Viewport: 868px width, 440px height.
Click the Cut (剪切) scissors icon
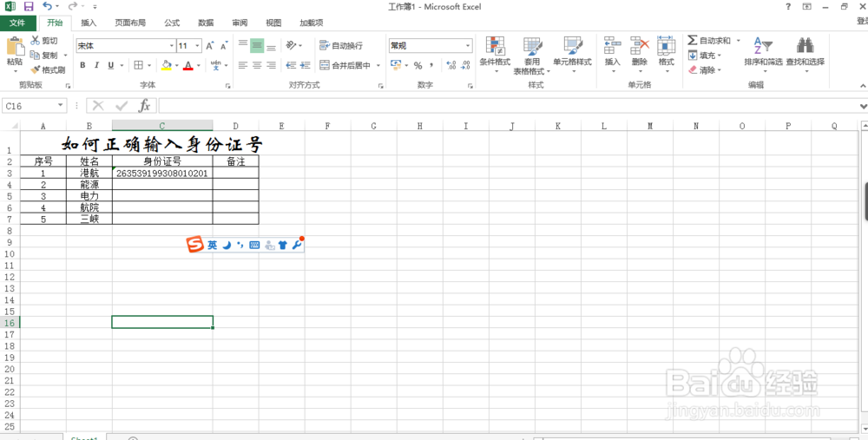click(35, 41)
